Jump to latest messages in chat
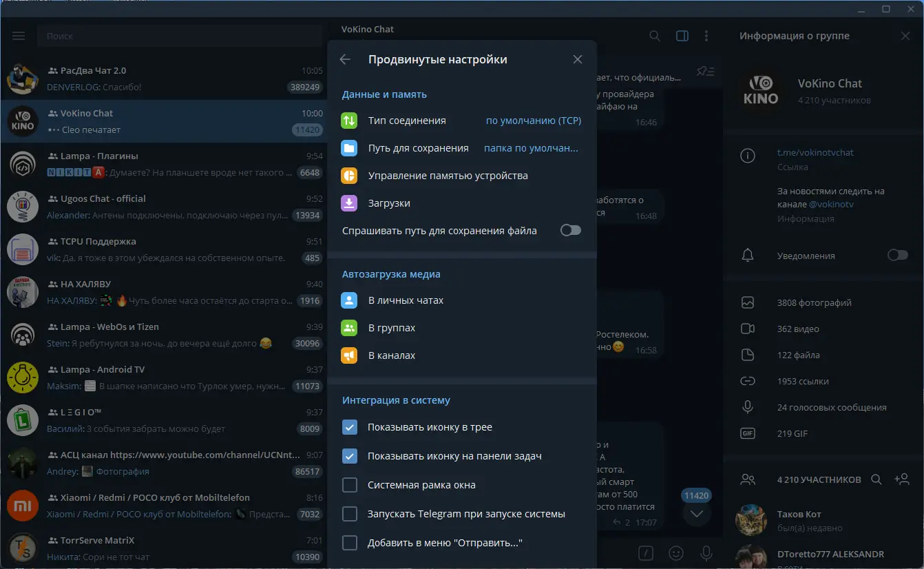This screenshot has width=924, height=569. (x=697, y=513)
